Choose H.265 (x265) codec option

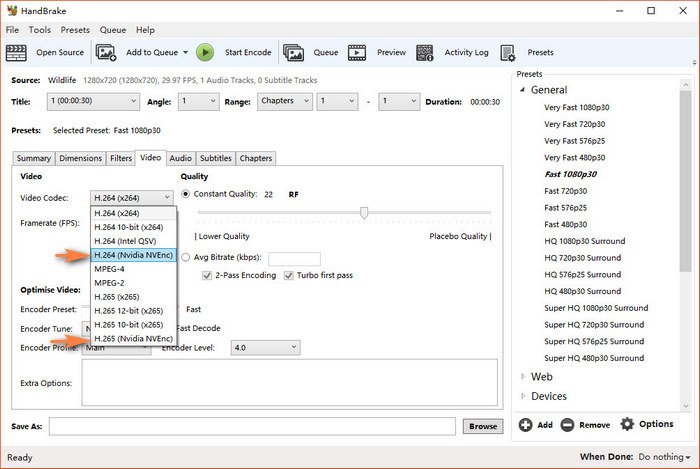[x=133, y=297]
